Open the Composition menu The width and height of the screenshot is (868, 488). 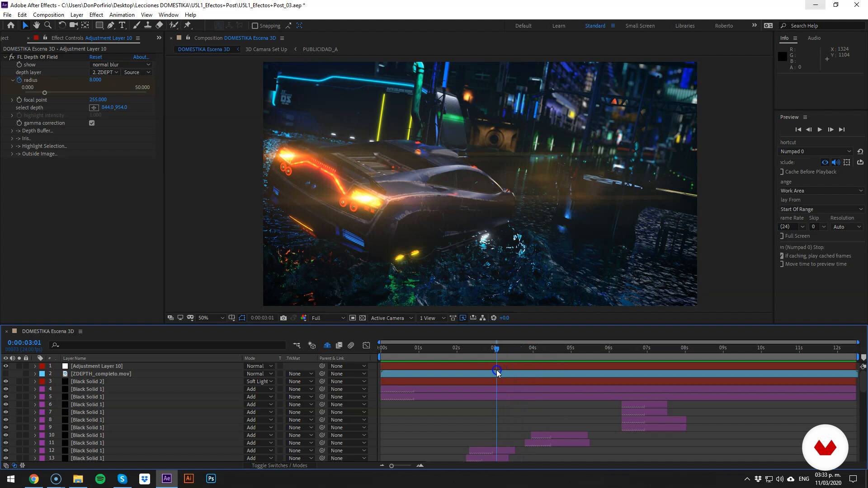point(48,14)
